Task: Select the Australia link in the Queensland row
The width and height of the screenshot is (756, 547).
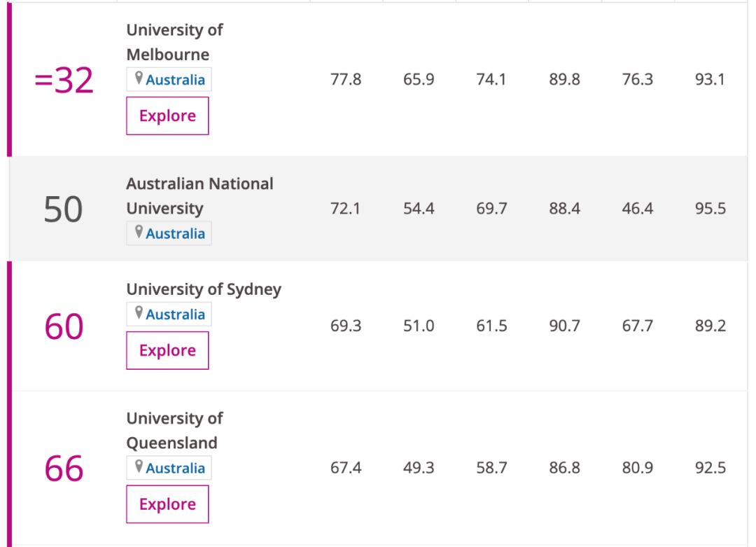Action: pos(175,468)
